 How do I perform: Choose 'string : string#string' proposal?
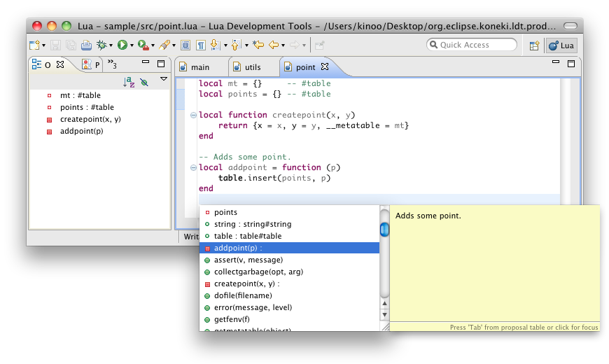[x=289, y=224]
